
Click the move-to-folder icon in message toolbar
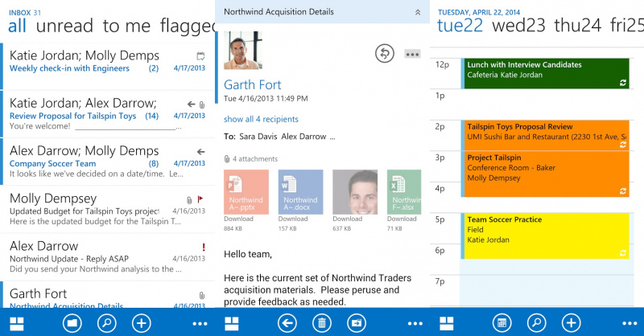pyautogui.click(x=355, y=323)
